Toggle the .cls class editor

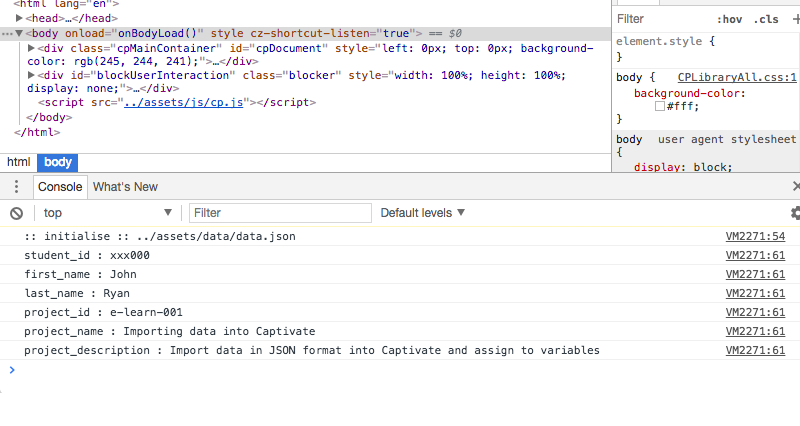coord(766,19)
